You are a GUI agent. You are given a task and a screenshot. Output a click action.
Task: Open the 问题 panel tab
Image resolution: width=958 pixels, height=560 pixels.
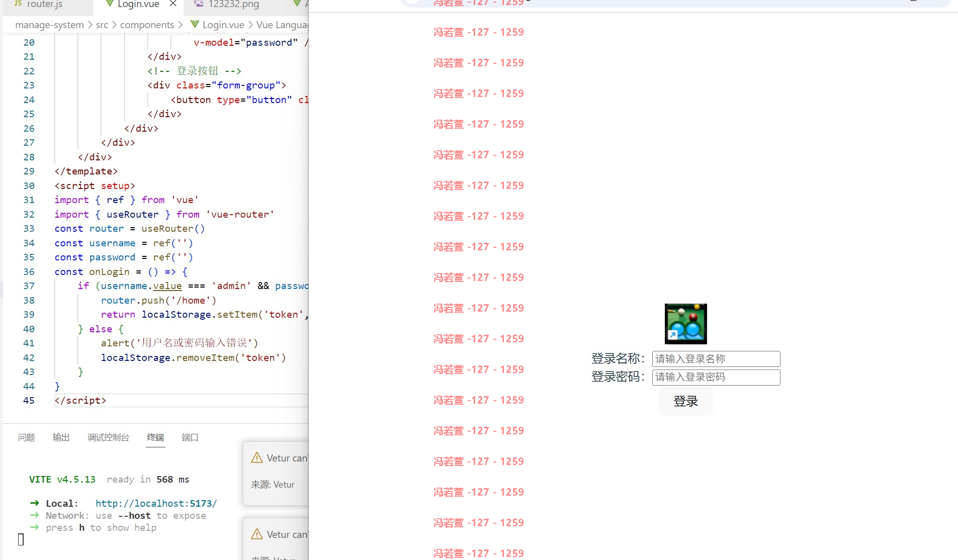27,437
